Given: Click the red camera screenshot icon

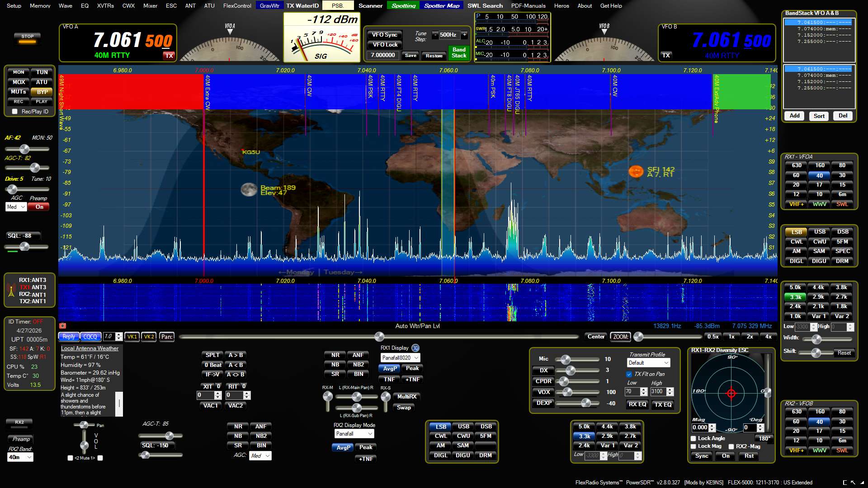Looking at the screenshot, I should [63, 326].
